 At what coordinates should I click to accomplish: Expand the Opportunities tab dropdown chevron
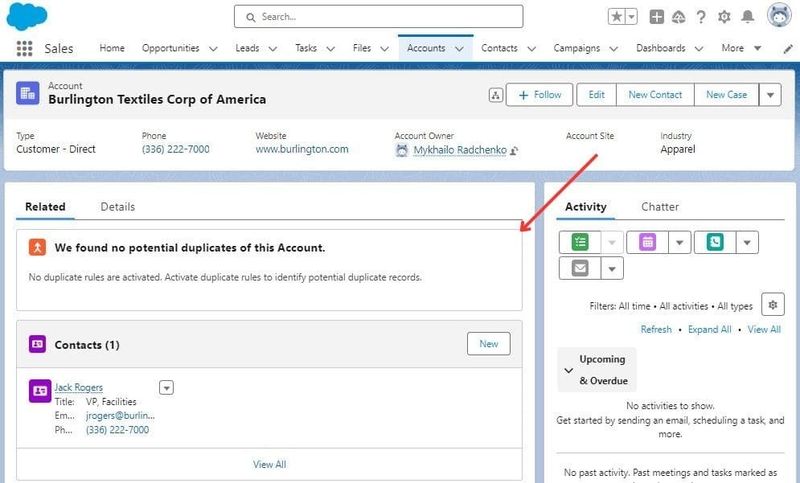point(213,49)
